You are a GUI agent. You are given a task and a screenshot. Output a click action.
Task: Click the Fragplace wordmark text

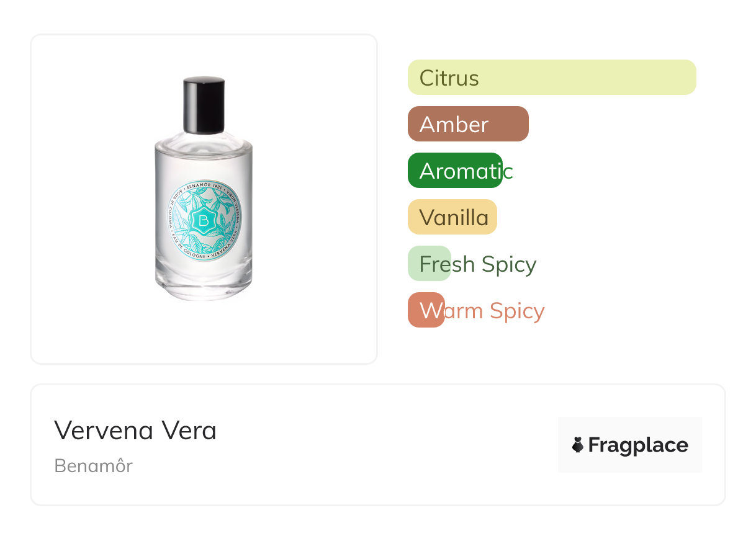639,445
